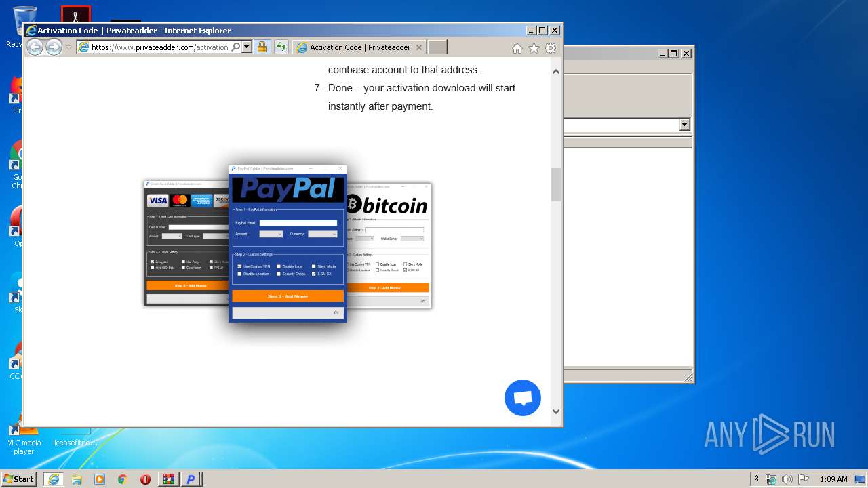Click the Forward navigation arrow

54,47
